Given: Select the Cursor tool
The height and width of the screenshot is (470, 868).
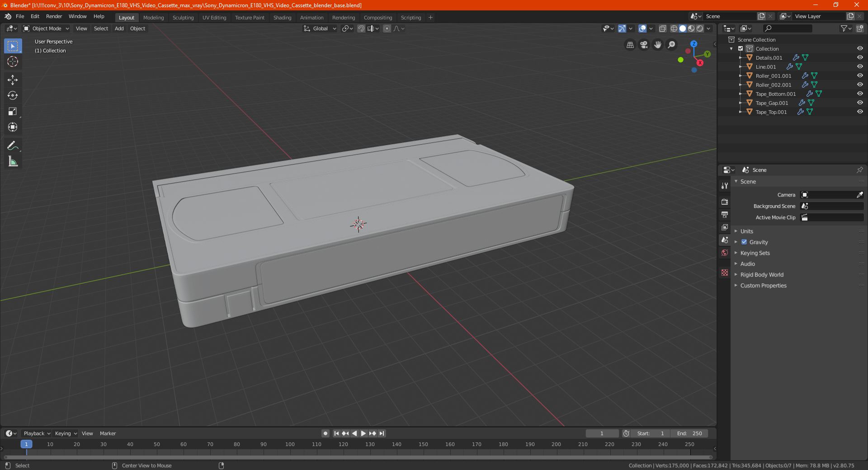Looking at the screenshot, I should 13,61.
